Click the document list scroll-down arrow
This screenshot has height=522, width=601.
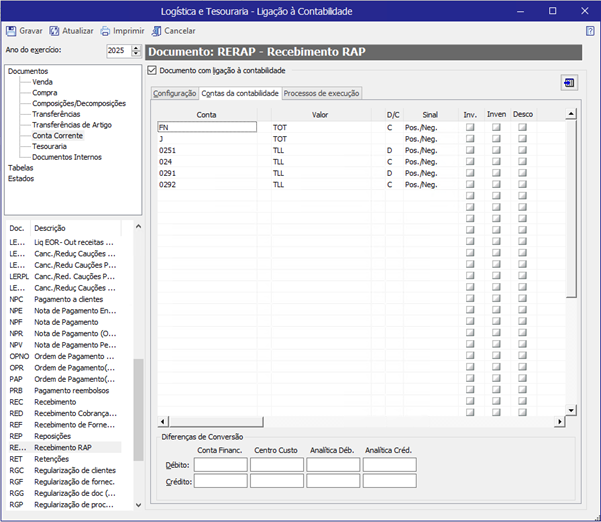[138, 505]
